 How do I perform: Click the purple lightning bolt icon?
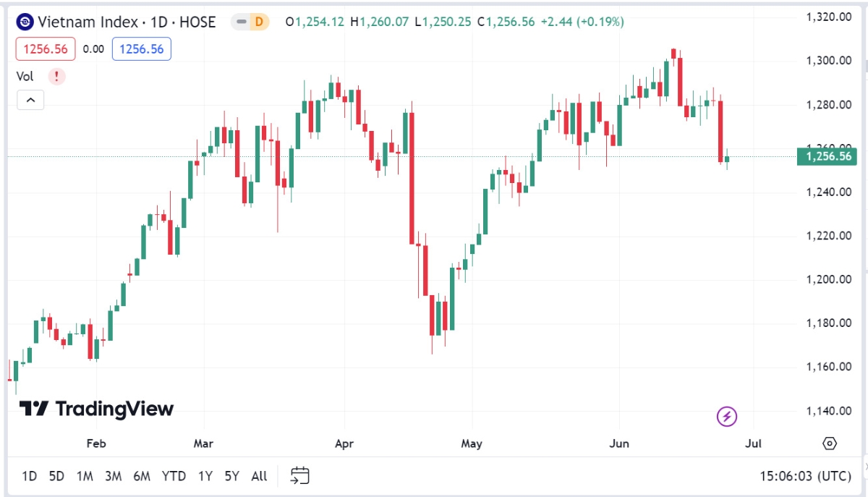click(727, 416)
